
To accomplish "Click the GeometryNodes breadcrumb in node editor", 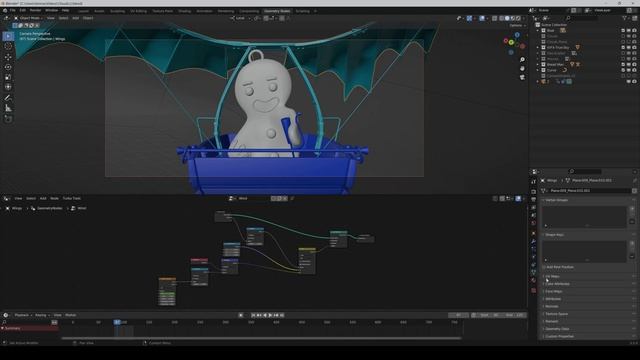I will [x=50, y=208].
